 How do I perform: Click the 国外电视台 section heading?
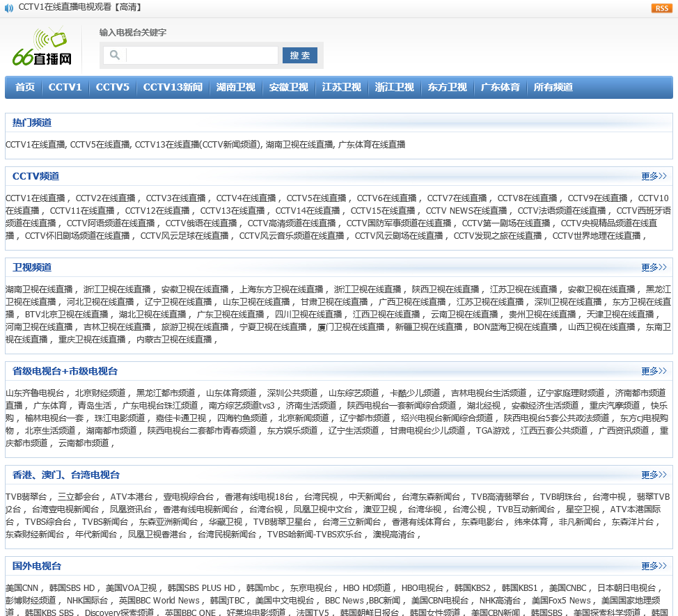(37, 566)
